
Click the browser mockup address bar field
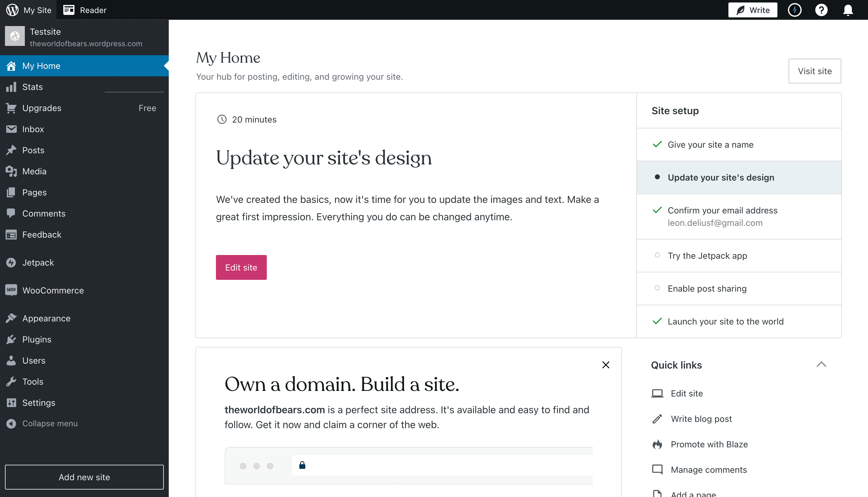pos(442,465)
